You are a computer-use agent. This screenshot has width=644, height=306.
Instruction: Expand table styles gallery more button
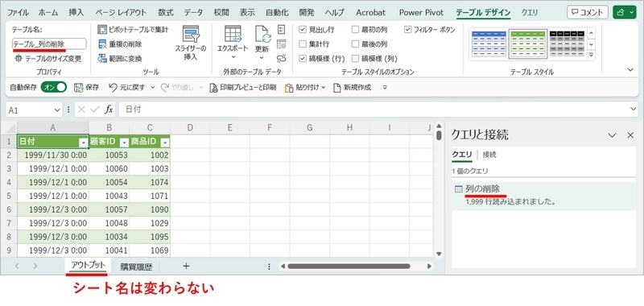coord(592,55)
